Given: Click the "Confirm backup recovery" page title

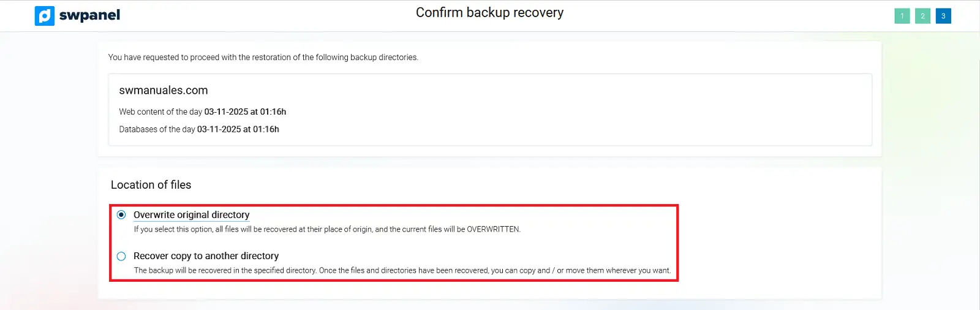Looking at the screenshot, I should pyautogui.click(x=489, y=13).
